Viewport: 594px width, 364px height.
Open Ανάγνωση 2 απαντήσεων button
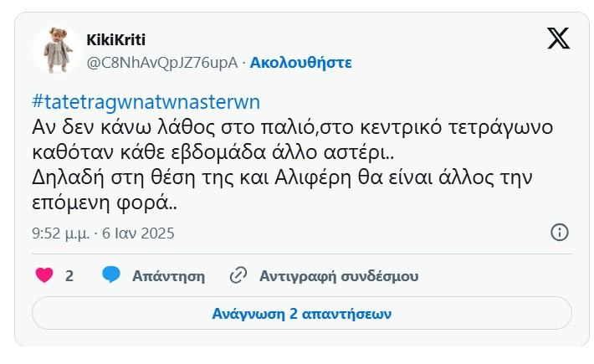301,314
